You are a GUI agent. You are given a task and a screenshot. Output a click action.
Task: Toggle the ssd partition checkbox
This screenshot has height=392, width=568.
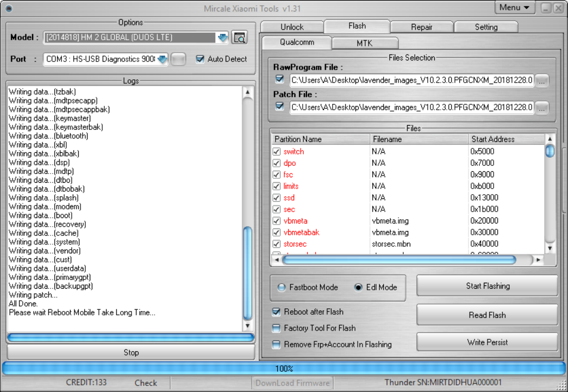pos(277,198)
